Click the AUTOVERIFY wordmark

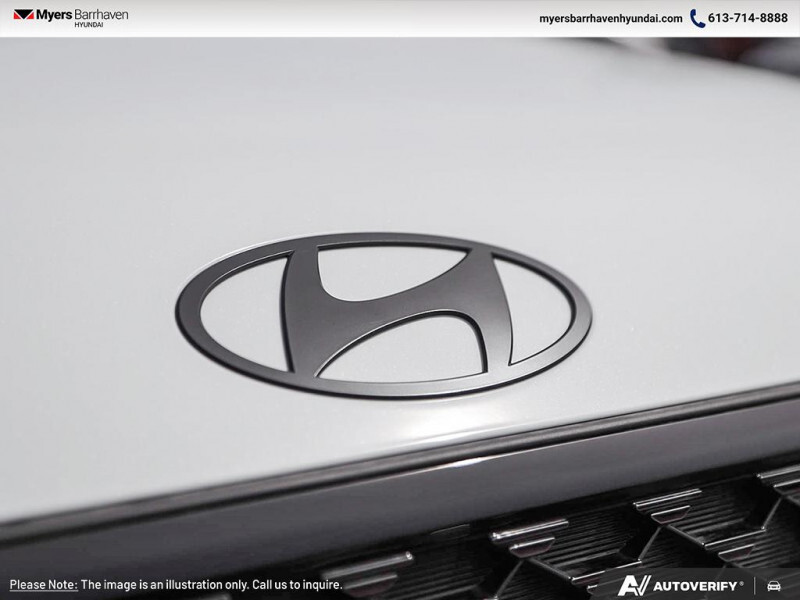coord(694,585)
